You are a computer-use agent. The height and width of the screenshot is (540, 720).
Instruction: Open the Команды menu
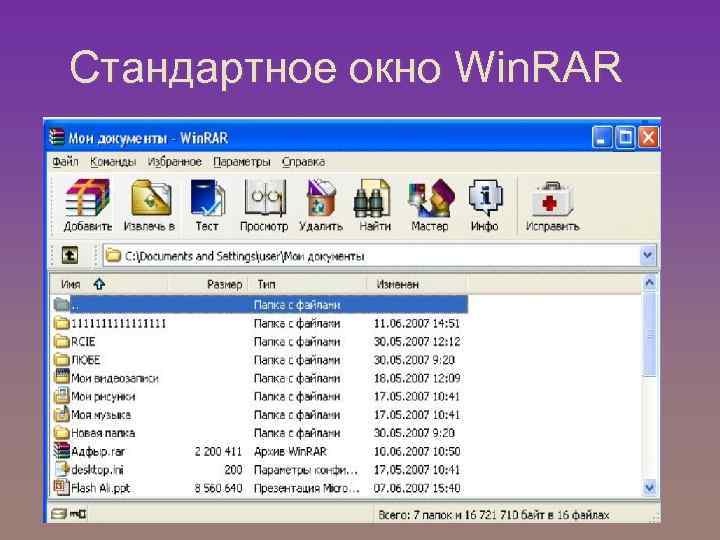click(x=113, y=162)
